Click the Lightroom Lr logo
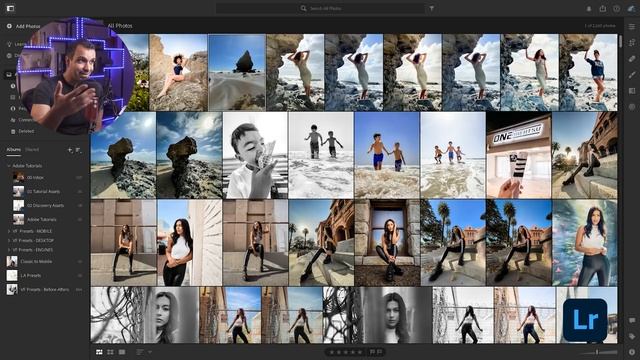The width and height of the screenshot is (640, 360). (585, 320)
